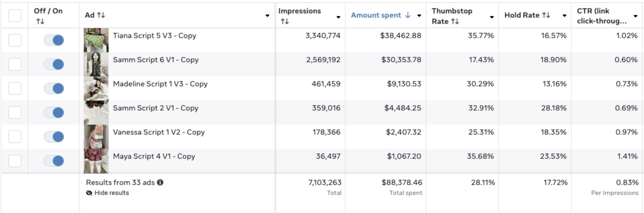Screen dimensions: 644x213
Task: Click the Samm Script 2 V1 ad thumbnail
Action: tap(96, 113)
